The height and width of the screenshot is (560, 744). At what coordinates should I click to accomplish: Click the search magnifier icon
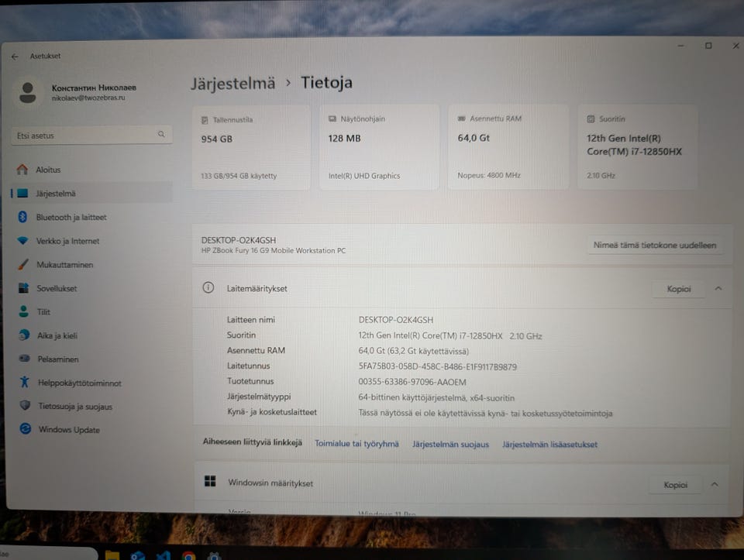[161, 134]
